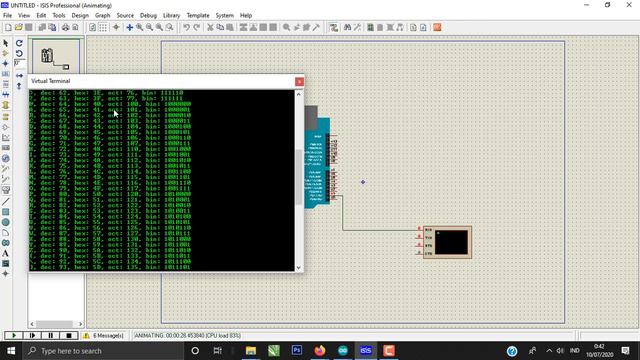Pause the running simulation
The width and height of the screenshot is (640, 360).
click(x=50, y=336)
